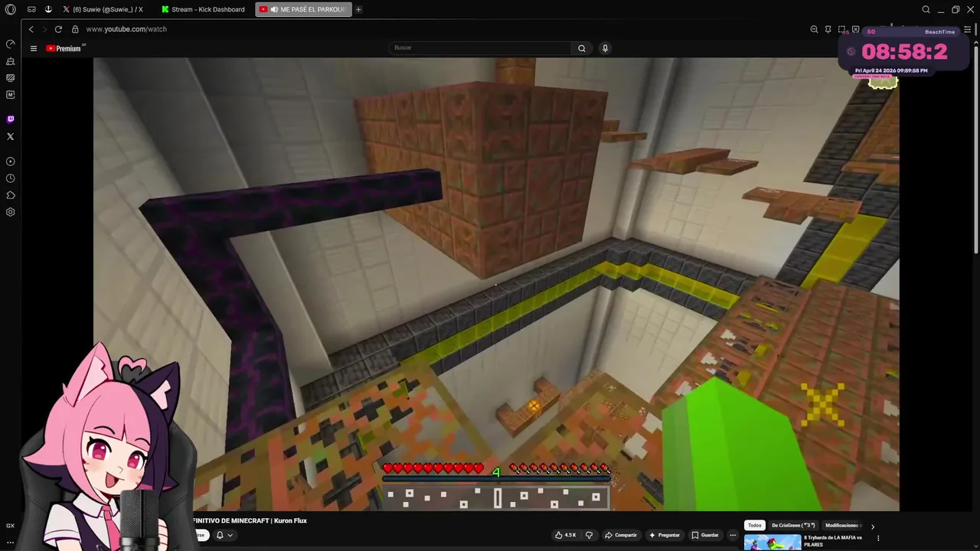Open the downloads icon in the tab bar
The image size is (980, 551).
48,9
